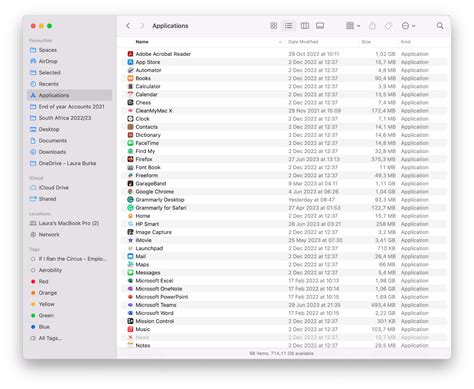Open End of year Accounts 2021 folder
474x389 pixels.
pos(69,107)
